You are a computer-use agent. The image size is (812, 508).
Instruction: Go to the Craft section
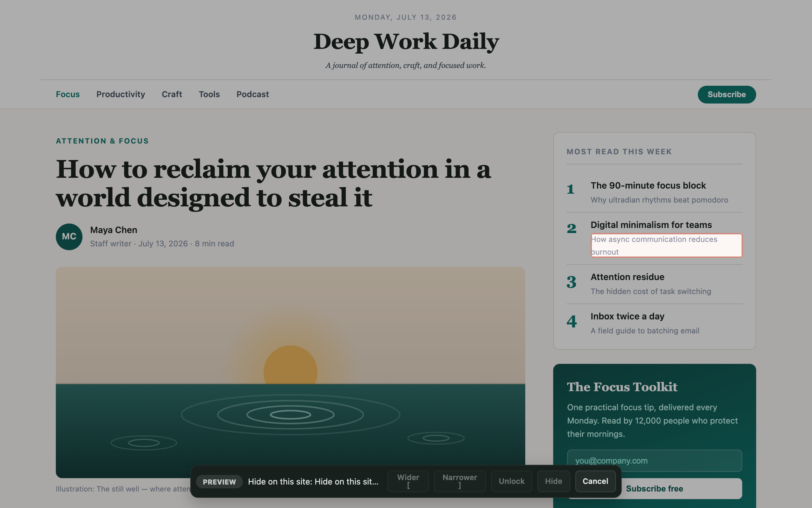point(172,94)
